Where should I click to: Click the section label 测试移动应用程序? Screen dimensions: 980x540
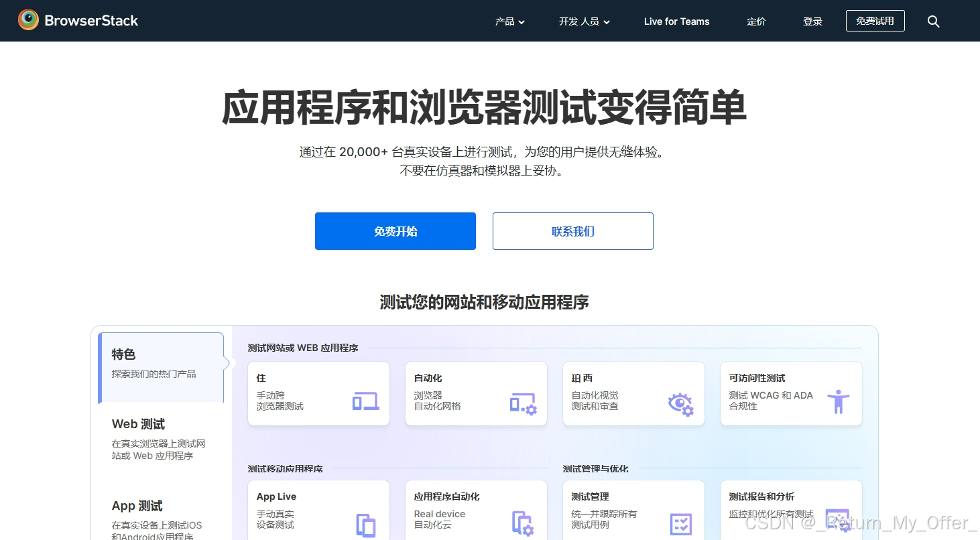tap(286, 468)
